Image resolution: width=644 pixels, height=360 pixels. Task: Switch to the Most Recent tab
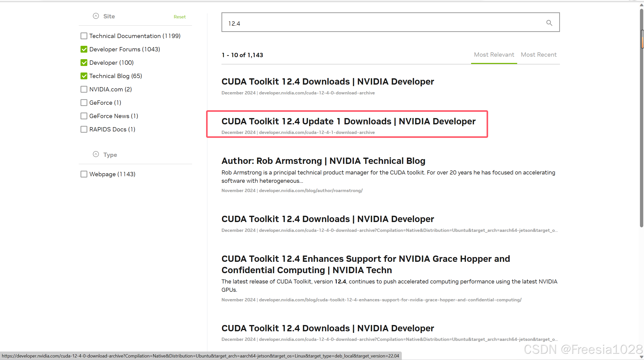click(x=539, y=55)
